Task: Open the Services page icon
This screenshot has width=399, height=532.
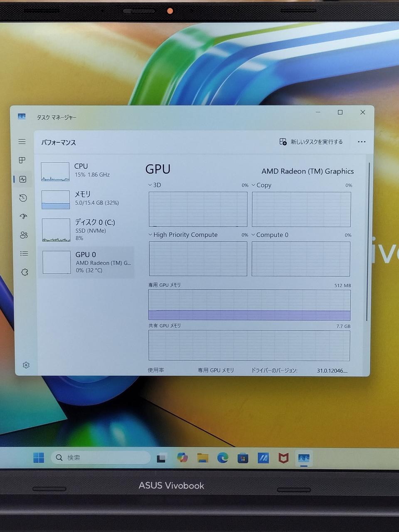Action: coord(25,272)
